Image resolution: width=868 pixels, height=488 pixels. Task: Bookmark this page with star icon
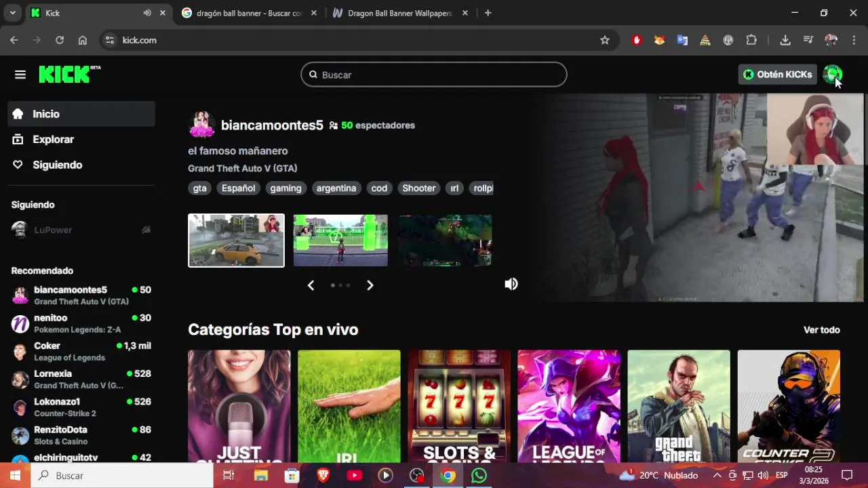pos(605,40)
